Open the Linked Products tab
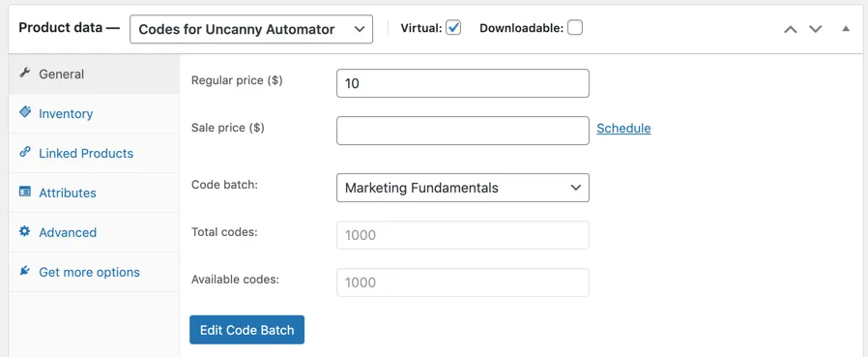Screen dimensions: 868x357 coord(86,153)
